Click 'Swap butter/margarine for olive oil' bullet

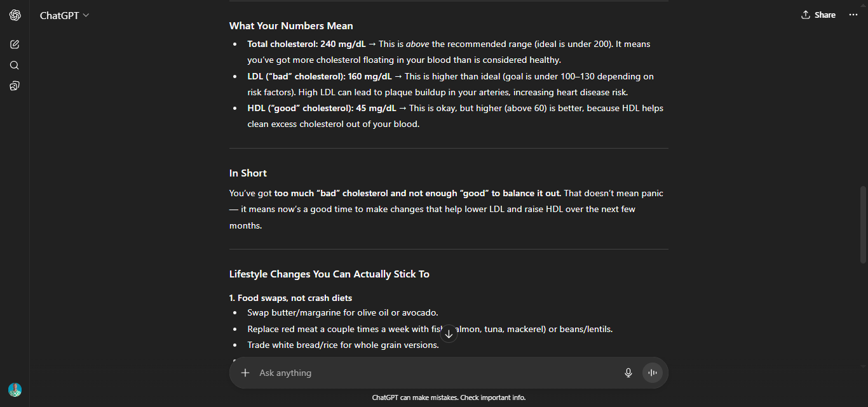tap(343, 313)
